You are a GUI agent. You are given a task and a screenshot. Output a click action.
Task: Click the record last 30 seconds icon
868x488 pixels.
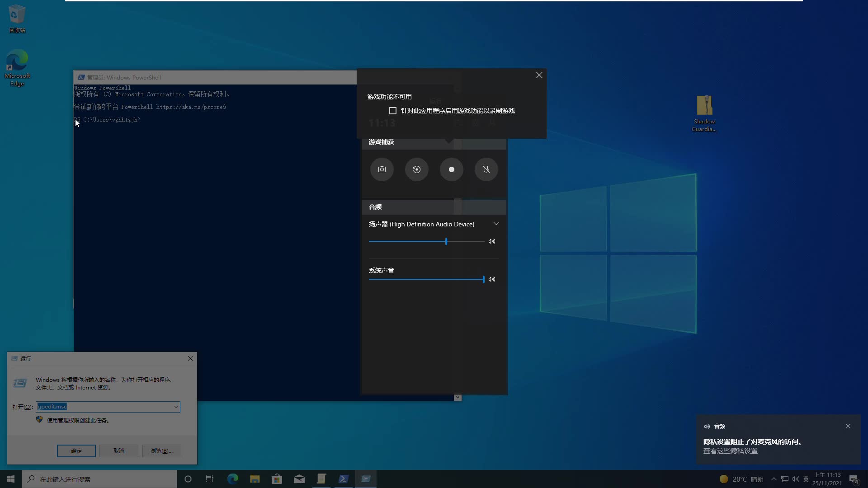coord(416,169)
